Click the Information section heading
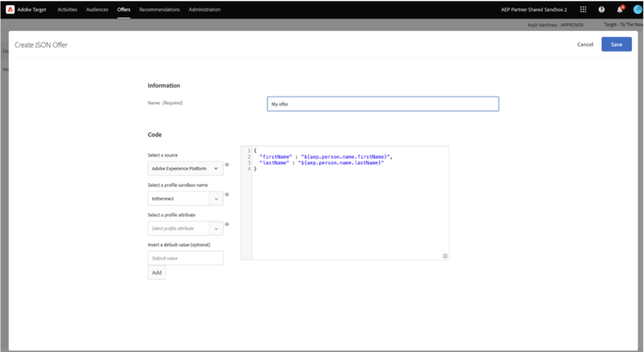 click(164, 85)
